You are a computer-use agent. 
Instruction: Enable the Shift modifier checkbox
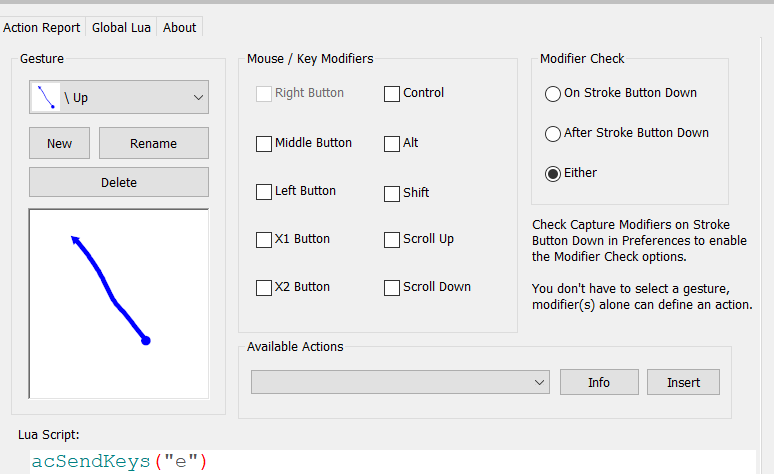coord(392,193)
